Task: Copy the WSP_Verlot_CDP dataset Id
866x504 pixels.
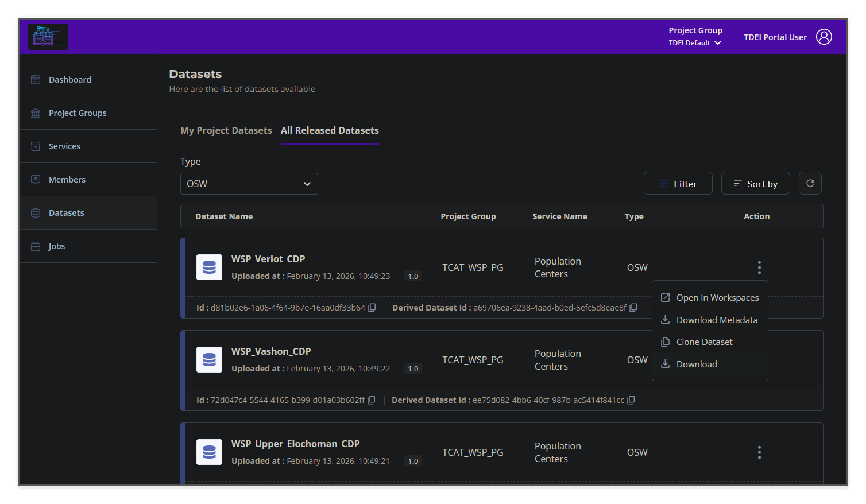Action: (x=372, y=307)
